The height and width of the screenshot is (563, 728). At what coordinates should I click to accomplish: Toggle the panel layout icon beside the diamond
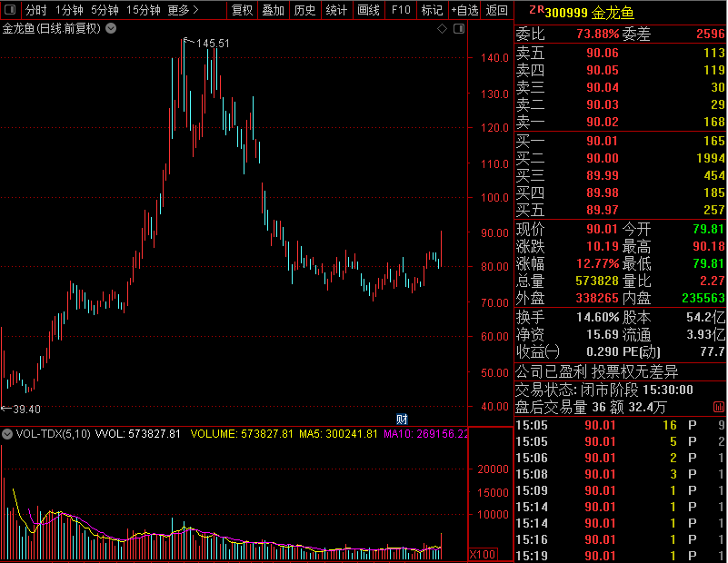[x=457, y=29]
